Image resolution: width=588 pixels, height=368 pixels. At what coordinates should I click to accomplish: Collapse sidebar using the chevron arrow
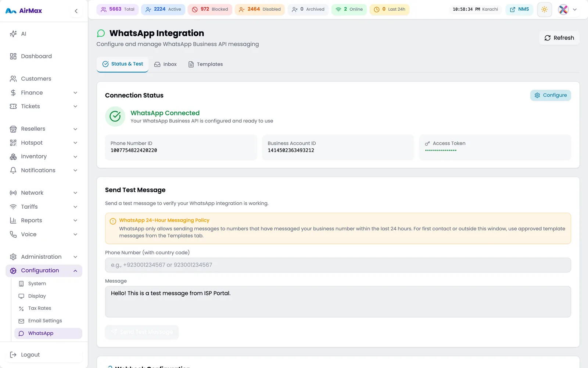pyautogui.click(x=76, y=11)
